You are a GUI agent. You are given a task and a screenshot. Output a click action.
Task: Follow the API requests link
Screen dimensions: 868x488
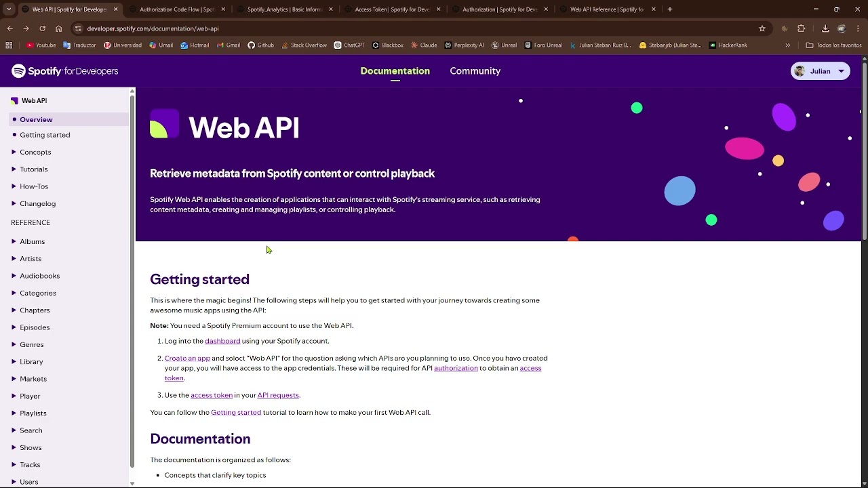click(x=278, y=395)
